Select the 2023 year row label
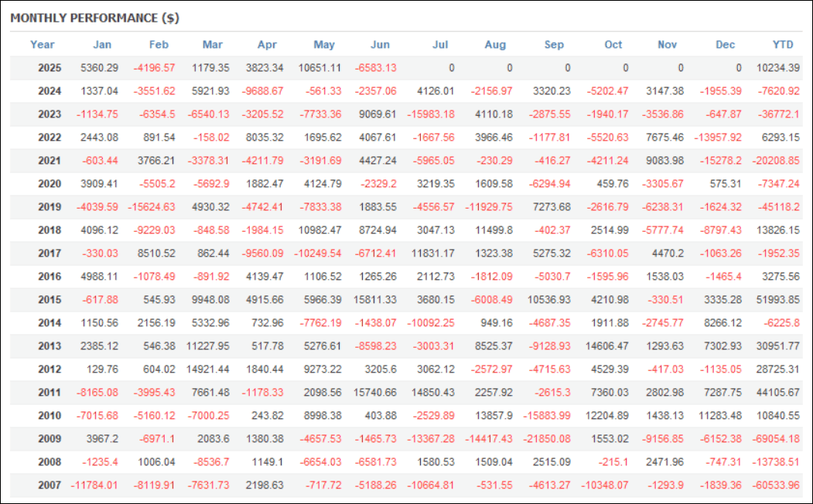Image resolution: width=813 pixels, height=504 pixels. point(50,114)
